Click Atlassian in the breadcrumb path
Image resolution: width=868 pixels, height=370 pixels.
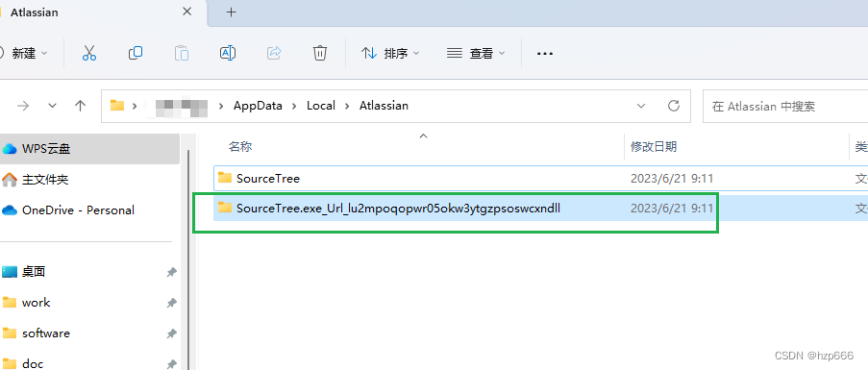click(384, 106)
